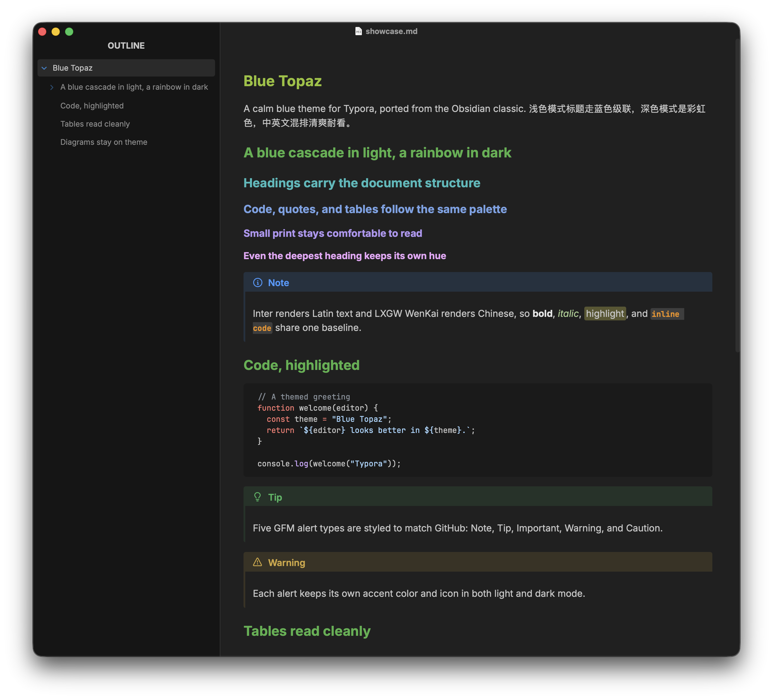Image resolution: width=773 pixels, height=700 pixels.
Task: Click the document heading 'A blue cascade in light, a rainbow in dark'
Action: (x=377, y=153)
